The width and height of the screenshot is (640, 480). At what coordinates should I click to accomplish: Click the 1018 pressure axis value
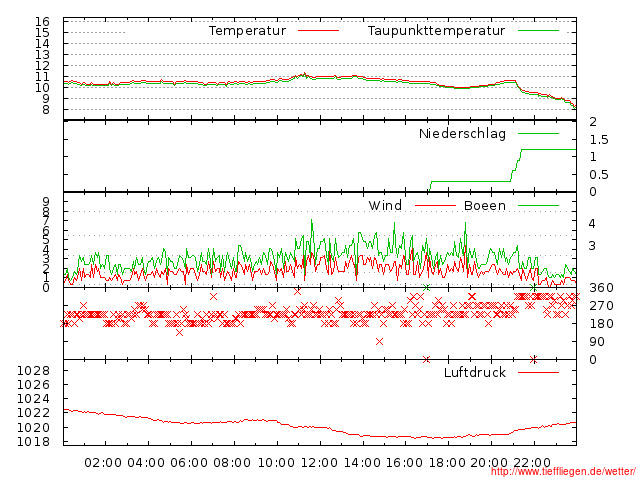pyautogui.click(x=33, y=442)
